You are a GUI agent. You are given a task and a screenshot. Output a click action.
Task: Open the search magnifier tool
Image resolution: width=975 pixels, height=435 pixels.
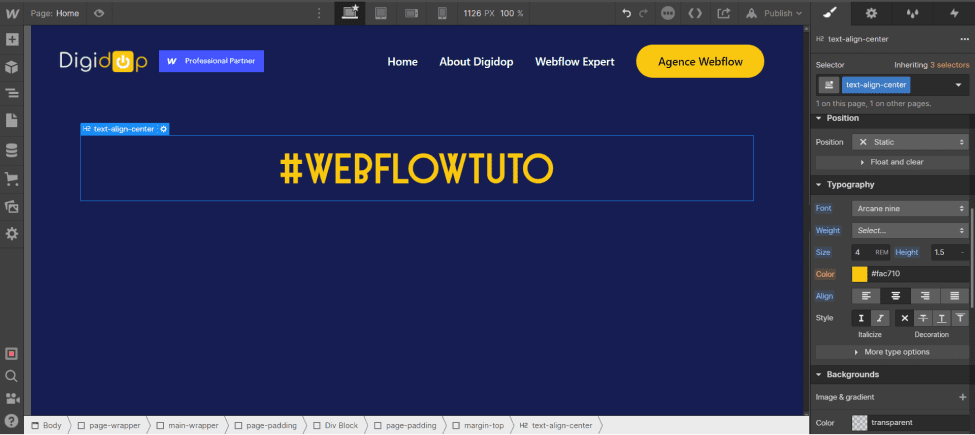pos(11,376)
